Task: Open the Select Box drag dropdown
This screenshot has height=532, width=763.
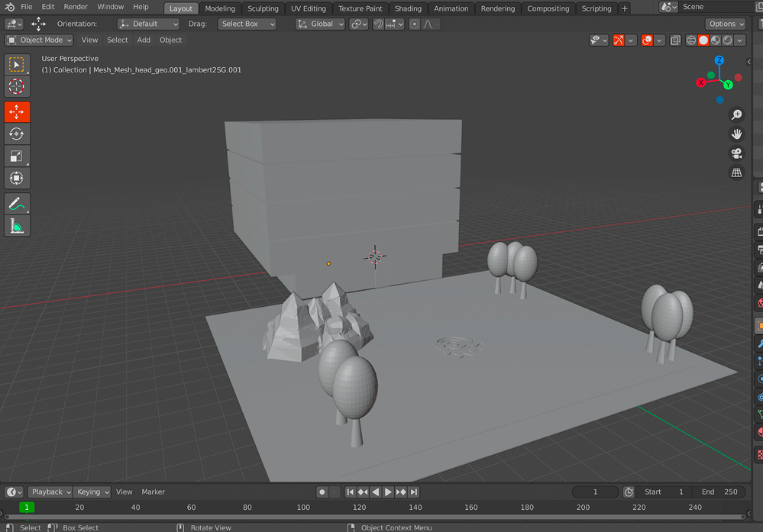Action: pos(247,24)
